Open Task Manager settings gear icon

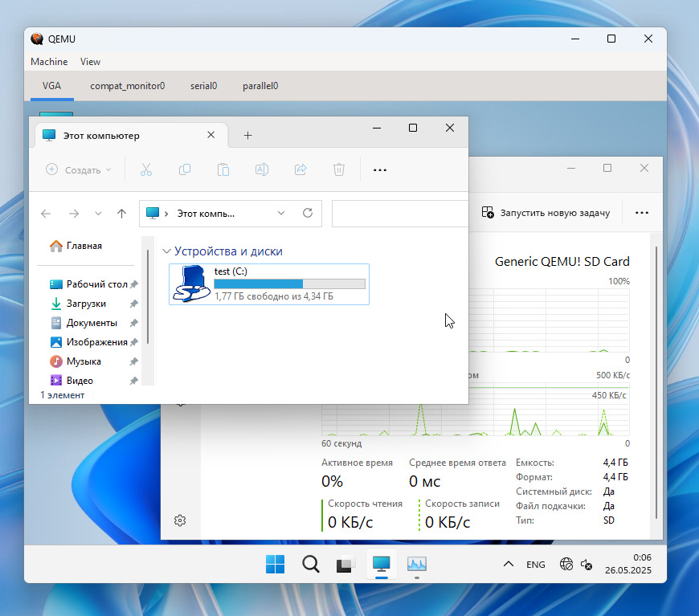180,520
